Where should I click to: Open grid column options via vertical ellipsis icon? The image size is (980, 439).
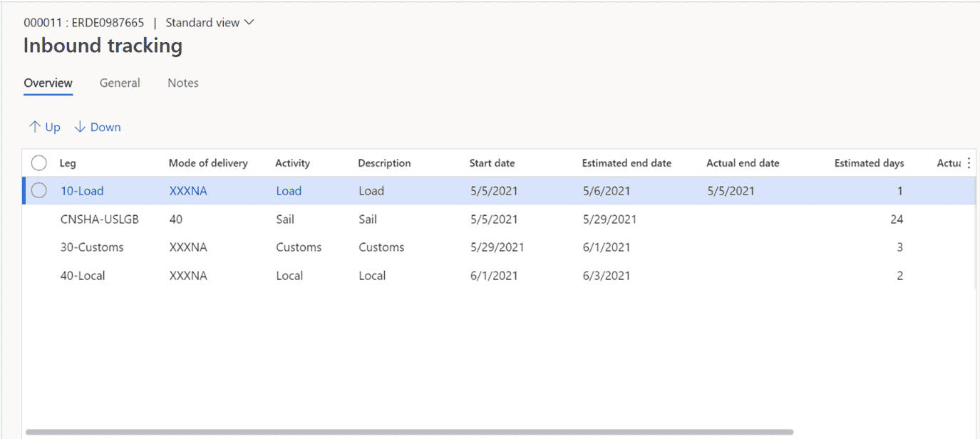[x=968, y=162]
